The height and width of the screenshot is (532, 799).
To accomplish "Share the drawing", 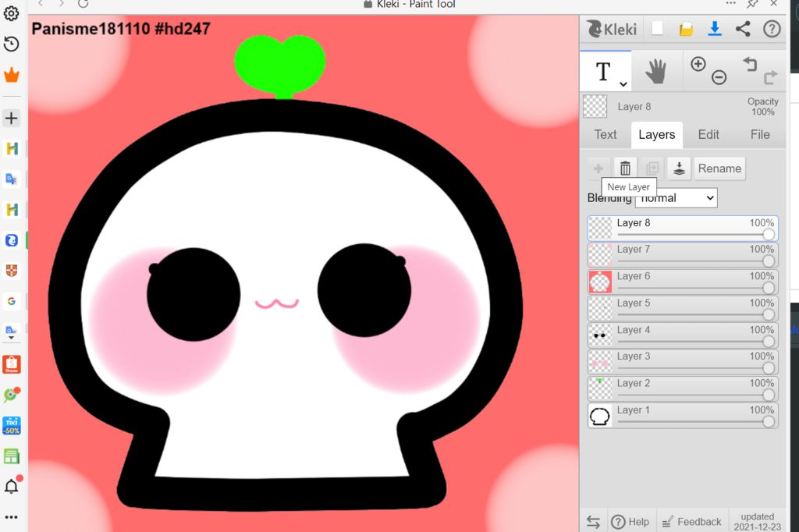I will point(743,29).
